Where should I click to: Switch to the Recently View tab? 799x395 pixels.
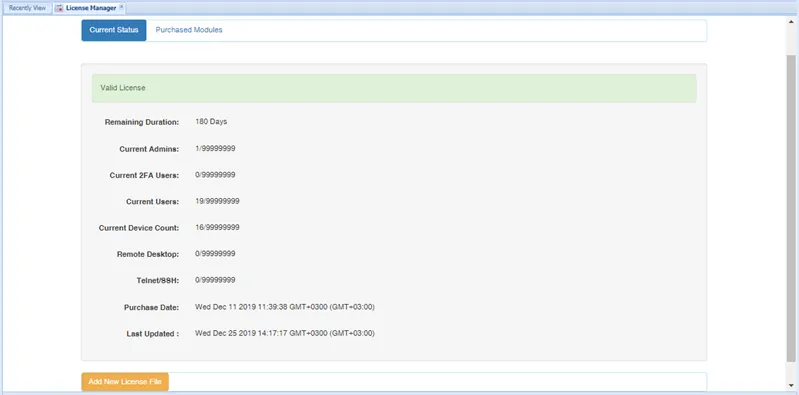28,8
